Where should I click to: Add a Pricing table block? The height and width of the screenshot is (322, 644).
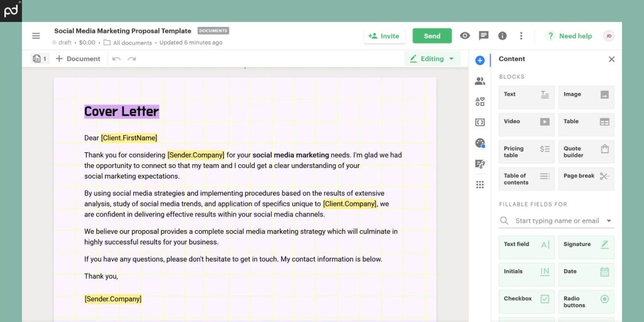pyautogui.click(x=526, y=152)
